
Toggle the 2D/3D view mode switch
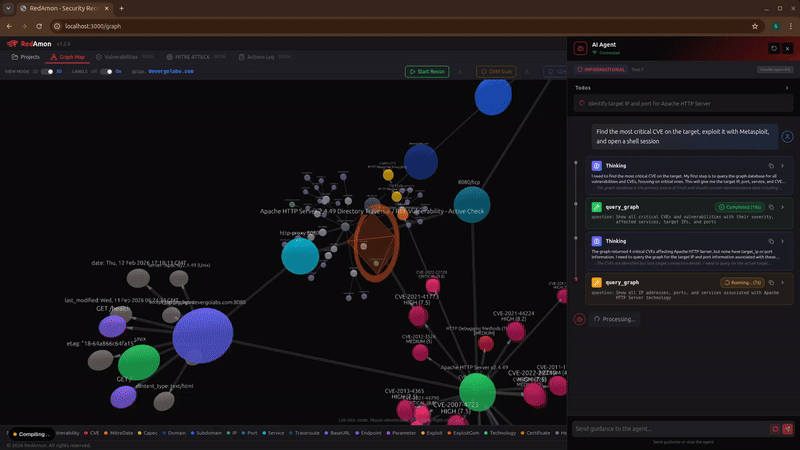[47, 71]
